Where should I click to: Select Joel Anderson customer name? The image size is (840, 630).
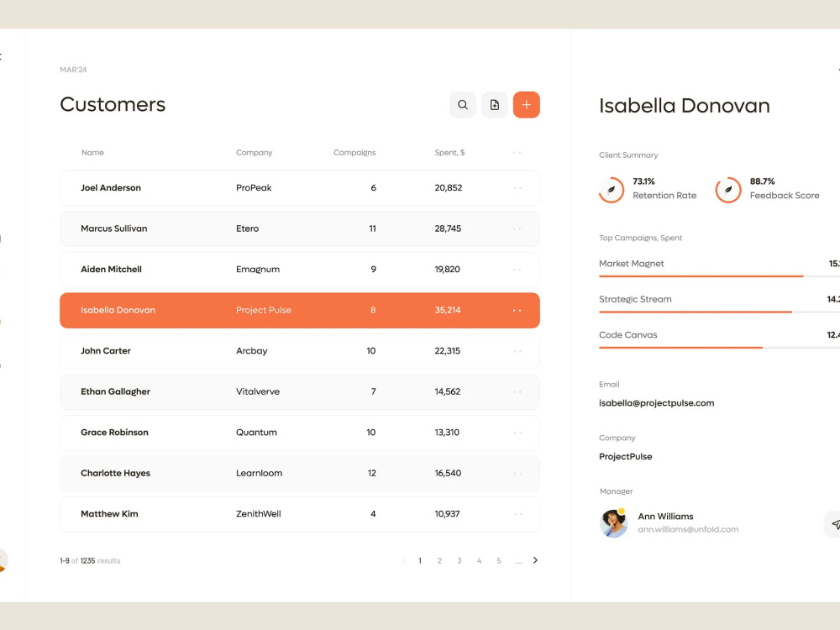click(111, 188)
